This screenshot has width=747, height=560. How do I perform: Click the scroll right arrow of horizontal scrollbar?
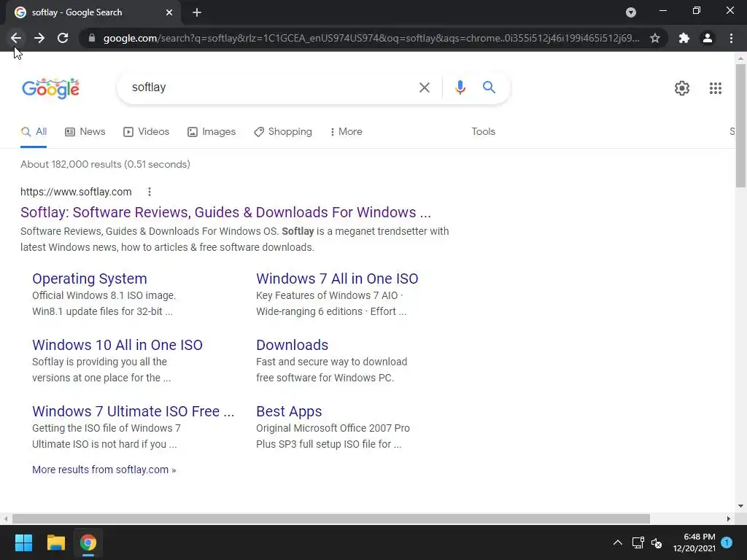point(729,518)
